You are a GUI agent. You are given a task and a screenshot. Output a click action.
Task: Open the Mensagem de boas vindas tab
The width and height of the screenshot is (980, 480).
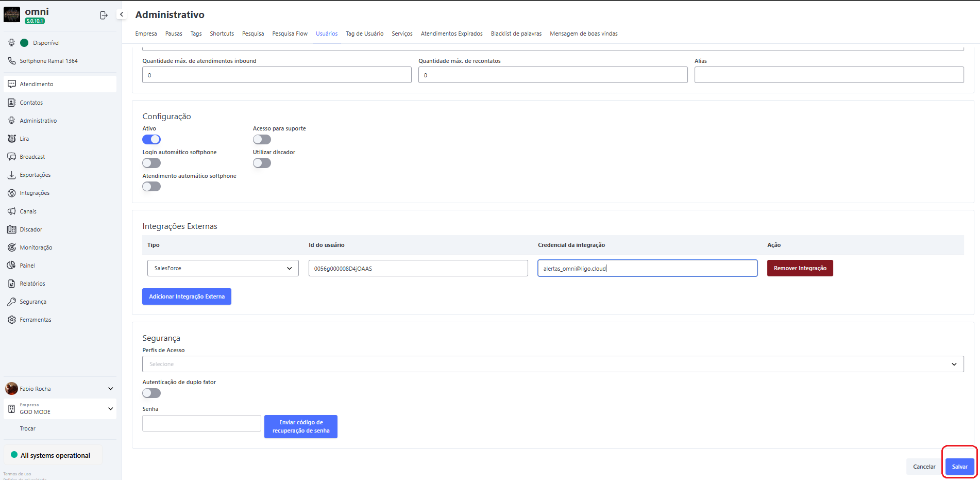click(x=583, y=34)
